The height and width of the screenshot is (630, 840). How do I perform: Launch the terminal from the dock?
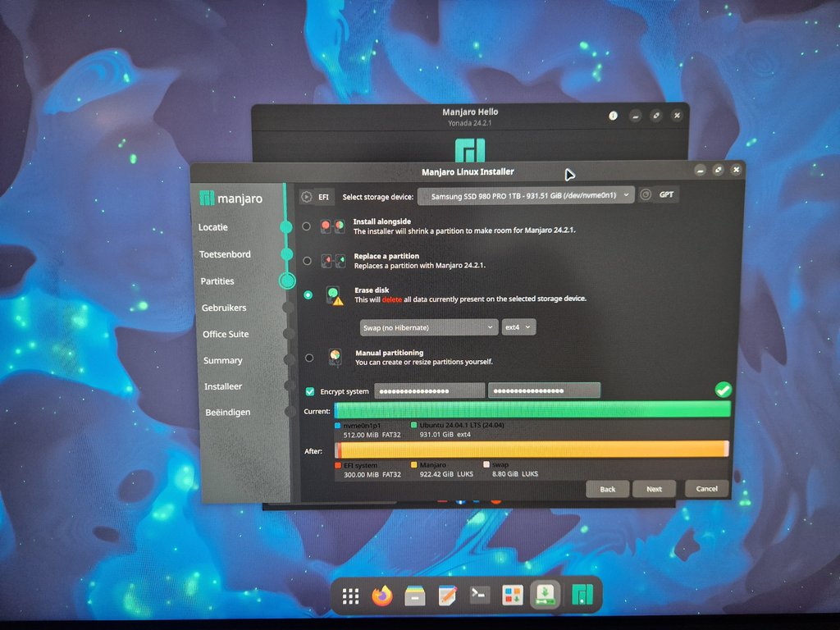pos(480,596)
